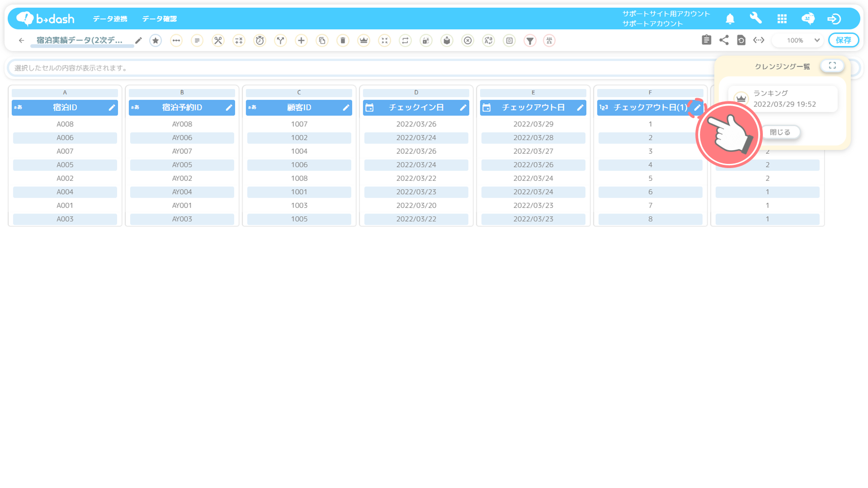The width and height of the screenshot is (868, 488).
Task: Select cell A003 in 宿泊ID column
Action: point(65,219)
